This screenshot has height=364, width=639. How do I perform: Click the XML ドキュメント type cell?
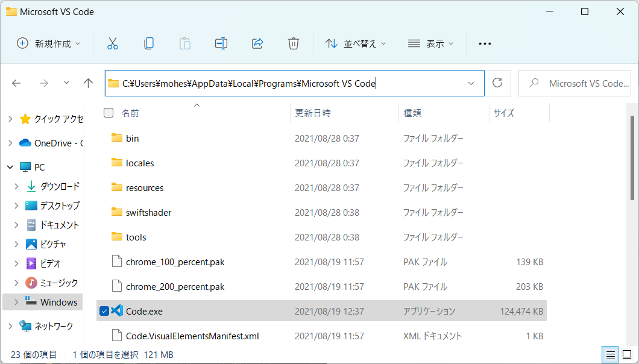click(432, 336)
